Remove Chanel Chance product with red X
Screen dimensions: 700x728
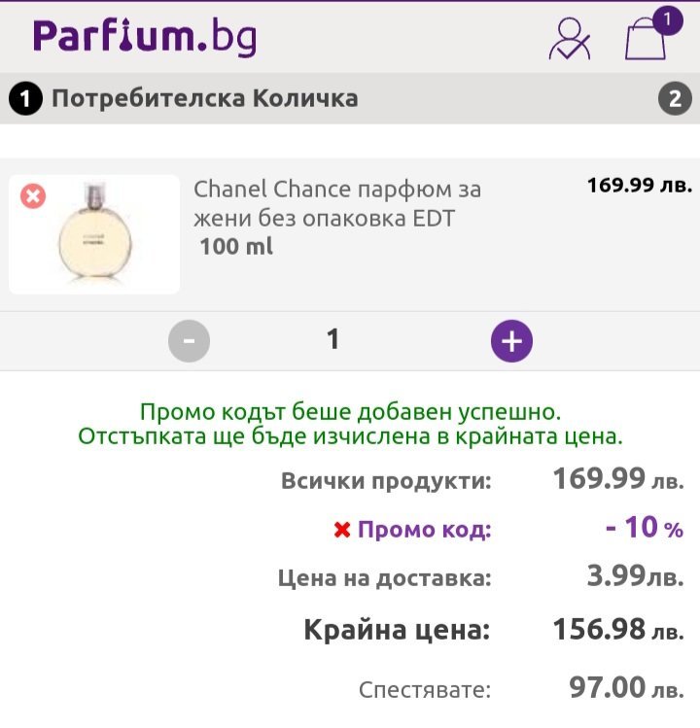pos(33,197)
